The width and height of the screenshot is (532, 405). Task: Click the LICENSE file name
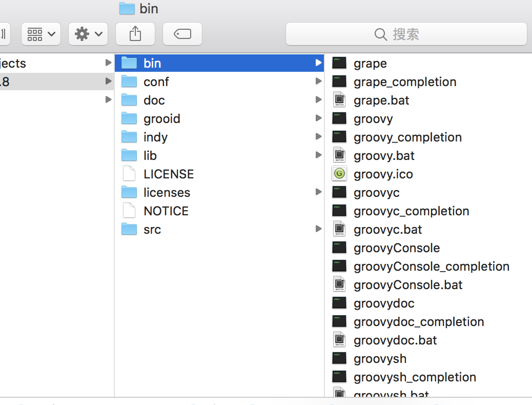click(169, 174)
